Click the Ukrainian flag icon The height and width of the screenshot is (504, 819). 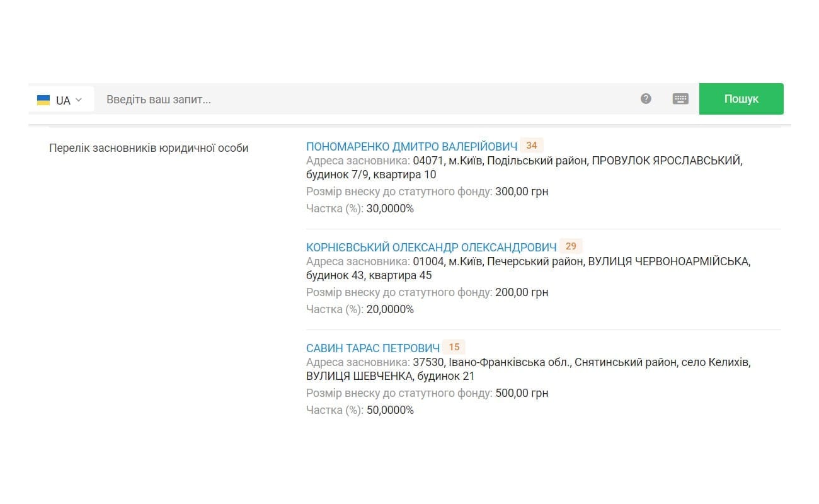tap(43, 100)
